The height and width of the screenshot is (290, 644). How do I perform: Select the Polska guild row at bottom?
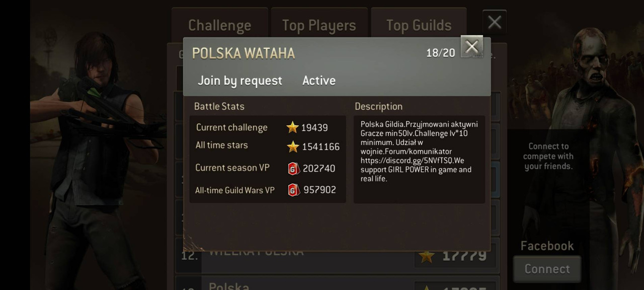[337, 283]
